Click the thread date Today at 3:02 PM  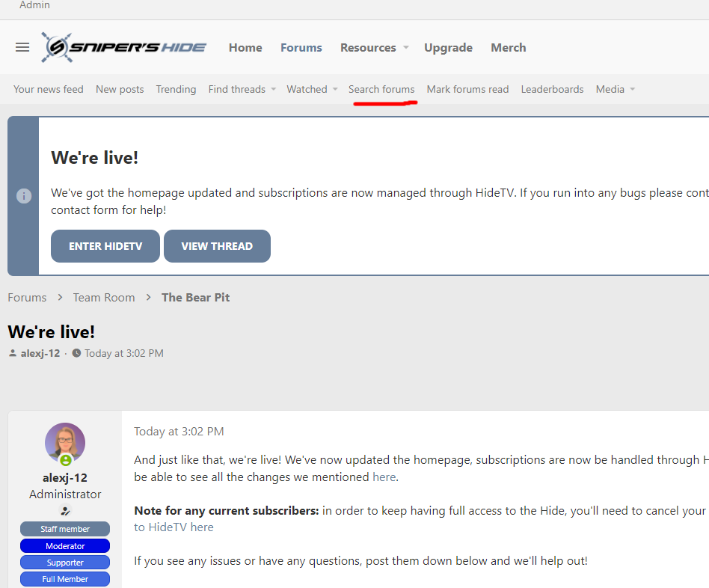click(x=124, y=353)
